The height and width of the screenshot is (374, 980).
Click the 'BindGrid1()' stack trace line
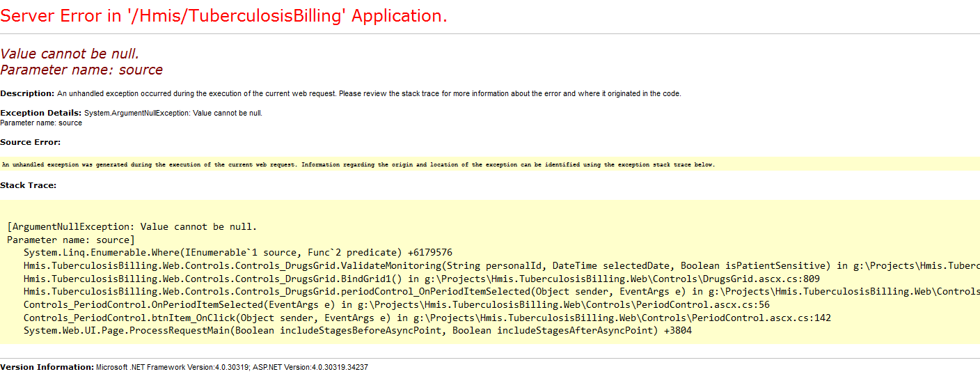tap(416, 279)
